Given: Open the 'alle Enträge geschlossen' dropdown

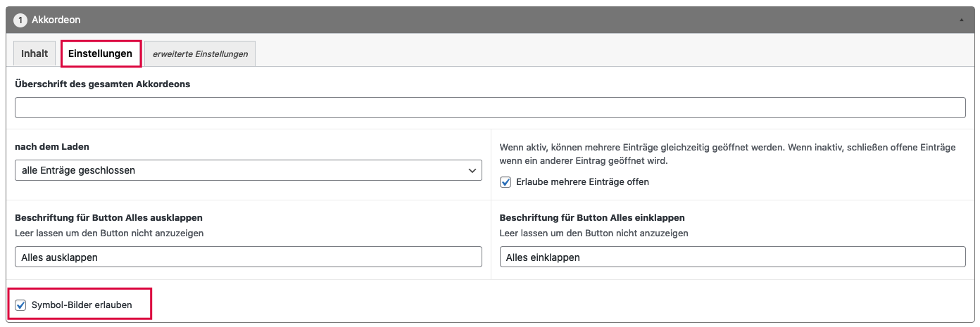Looking at the screenshot, I should click(x=239, y=170).
